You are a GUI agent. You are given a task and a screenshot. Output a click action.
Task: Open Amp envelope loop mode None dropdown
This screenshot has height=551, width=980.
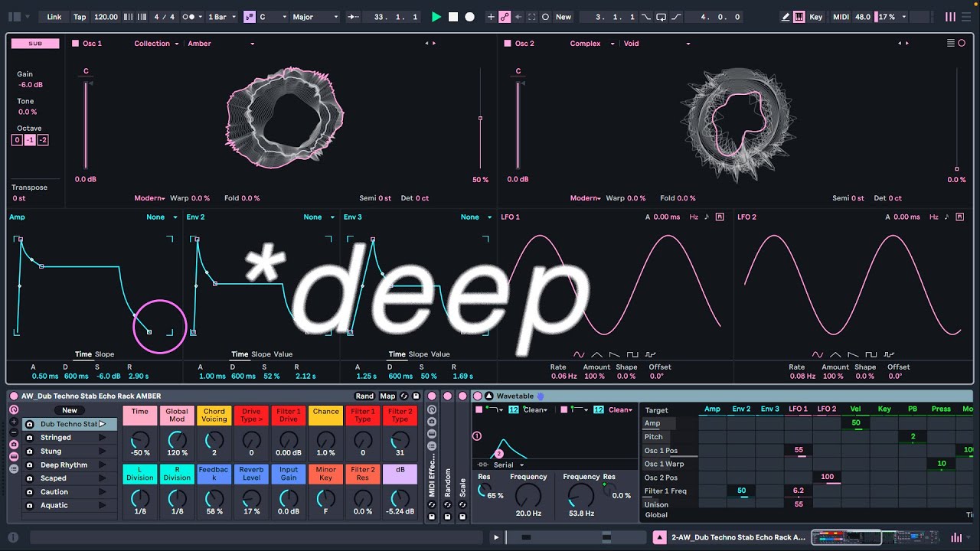pos(162,217)
